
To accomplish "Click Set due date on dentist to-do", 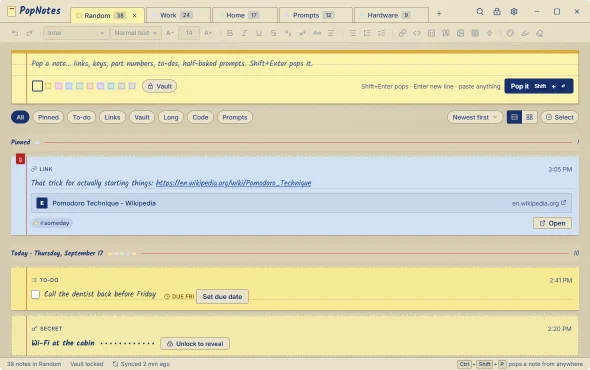I will (222, 297).
